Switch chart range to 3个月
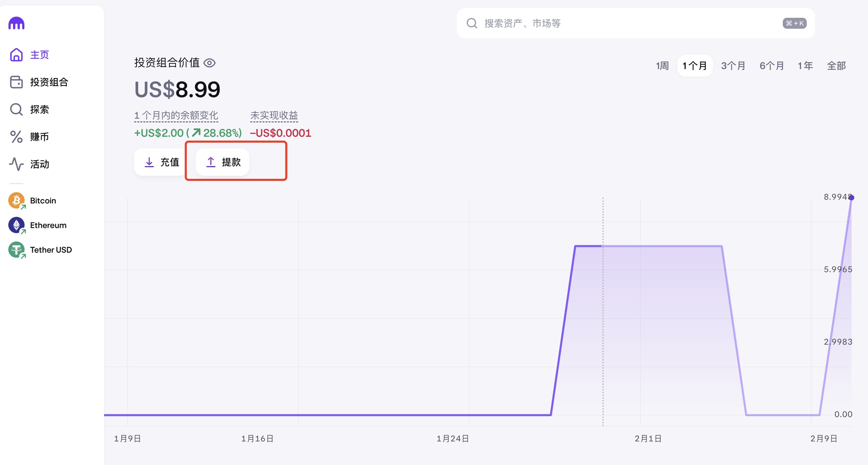868x465 pixels. tap(733, 66)
